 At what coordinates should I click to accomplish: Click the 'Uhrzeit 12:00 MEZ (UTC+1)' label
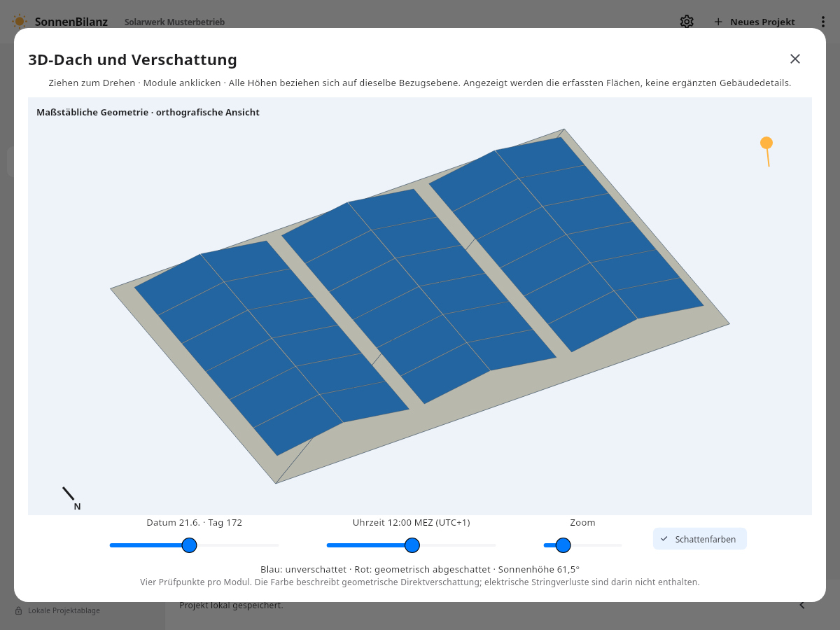(x=412, y=522)
